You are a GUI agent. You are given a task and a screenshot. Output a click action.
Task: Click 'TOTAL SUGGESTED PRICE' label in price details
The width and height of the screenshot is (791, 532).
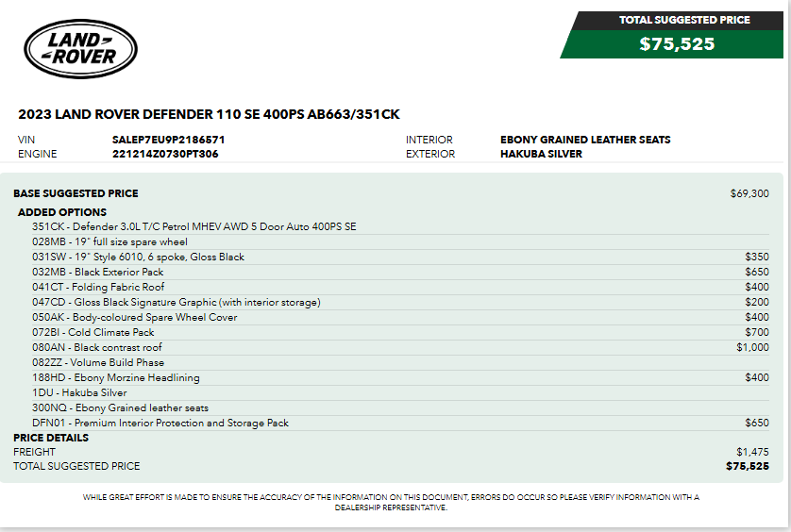(x=76, y=467)
